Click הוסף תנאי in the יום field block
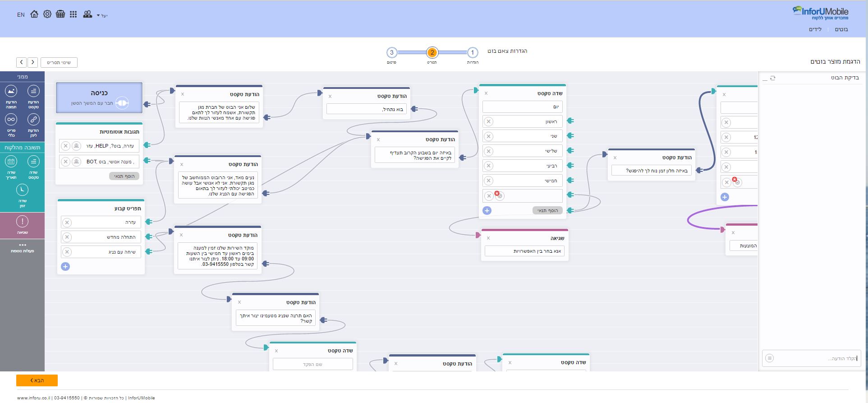Viewport: 868px width, 403px height. pyautogui.click(x=547, y=210)
